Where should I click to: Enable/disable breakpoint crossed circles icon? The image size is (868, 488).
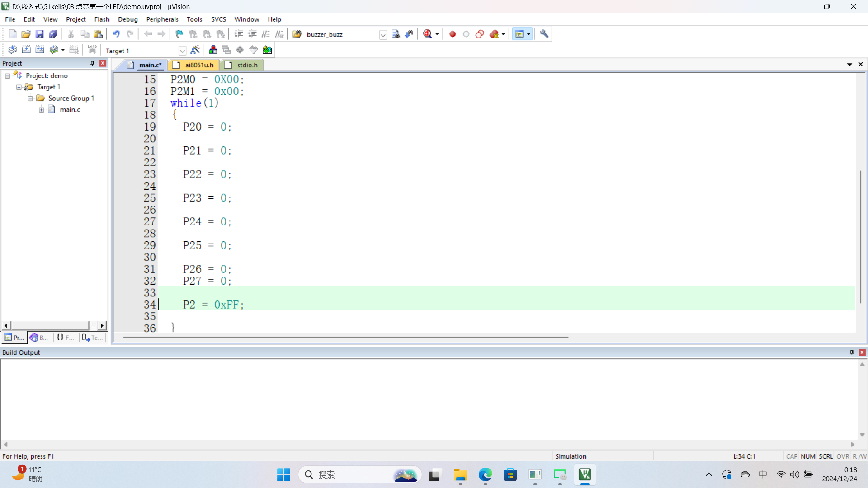click(480, 34)
